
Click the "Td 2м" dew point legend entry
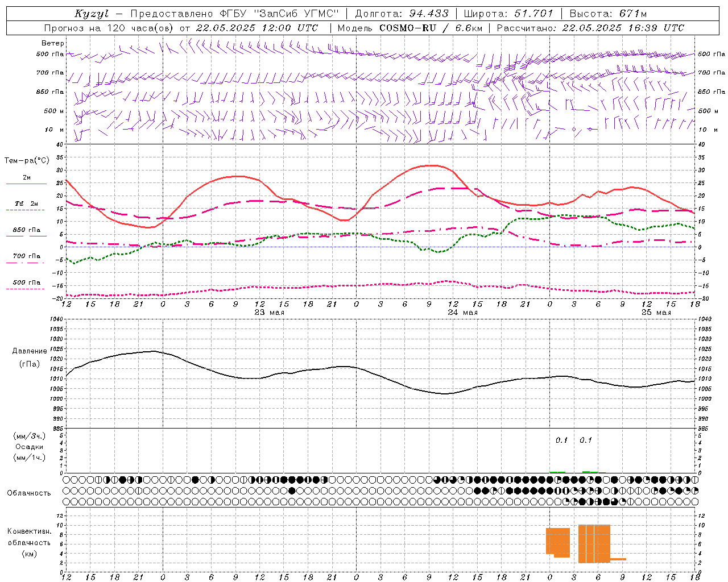tap(27, 203)
